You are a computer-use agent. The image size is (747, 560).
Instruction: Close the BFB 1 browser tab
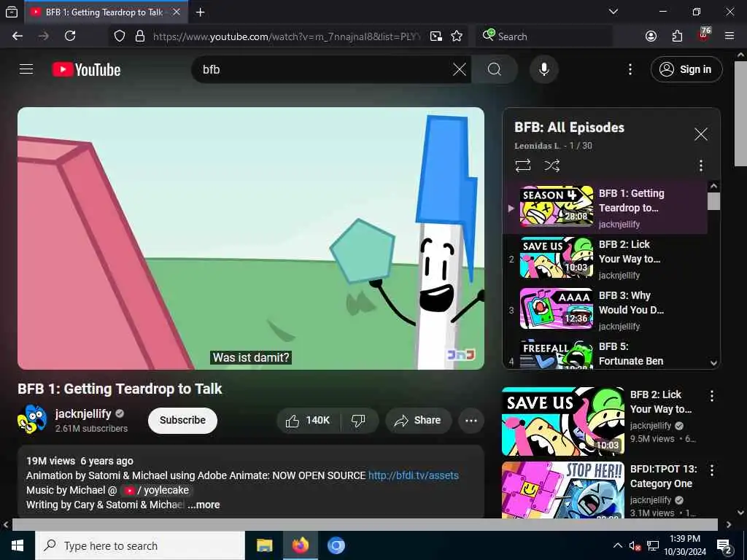[177, 12]
